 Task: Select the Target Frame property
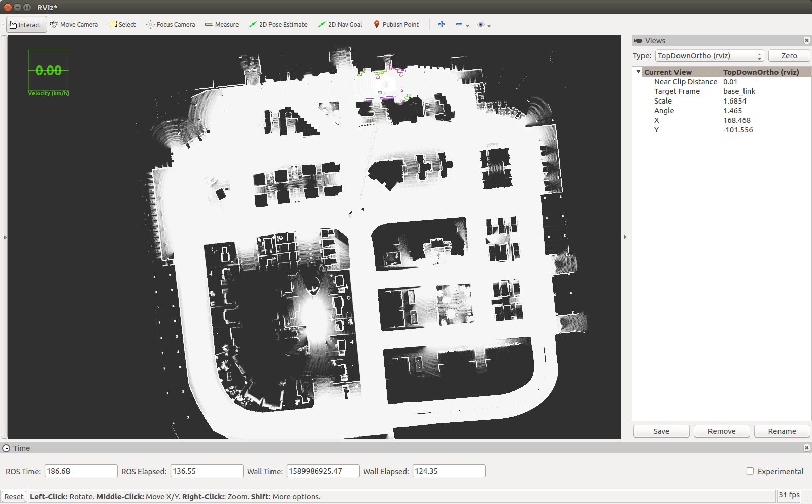(676, 91)
